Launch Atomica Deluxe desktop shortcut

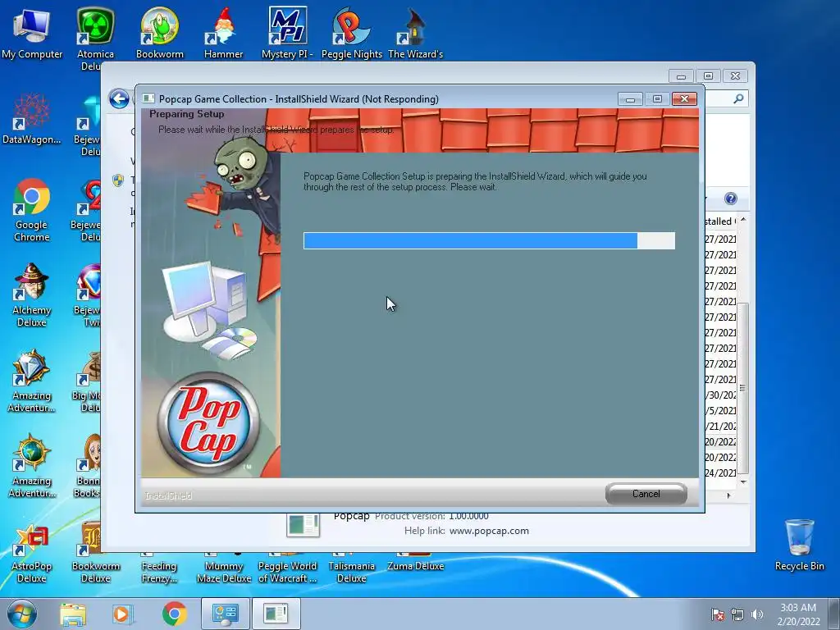[95, 38]
